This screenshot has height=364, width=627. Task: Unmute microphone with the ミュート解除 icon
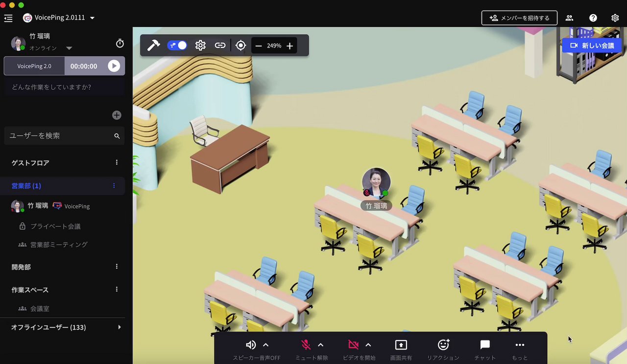tap(306, 345)
